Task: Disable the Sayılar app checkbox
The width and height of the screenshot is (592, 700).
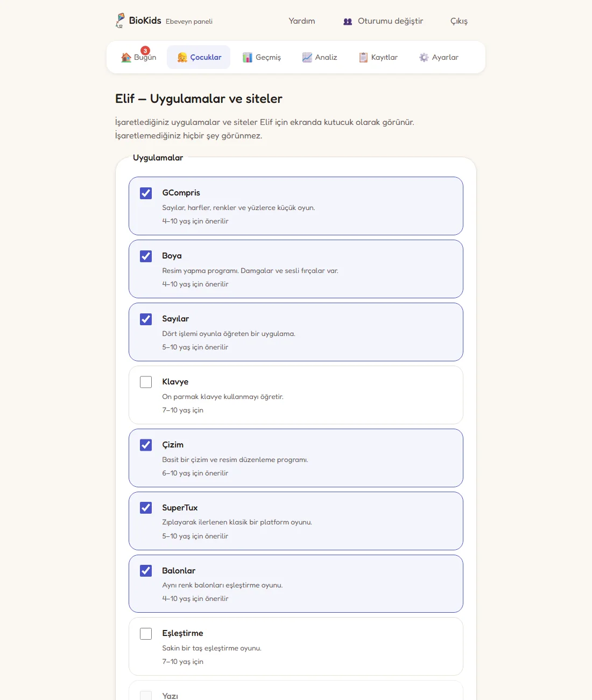Action: click(146, 319)
